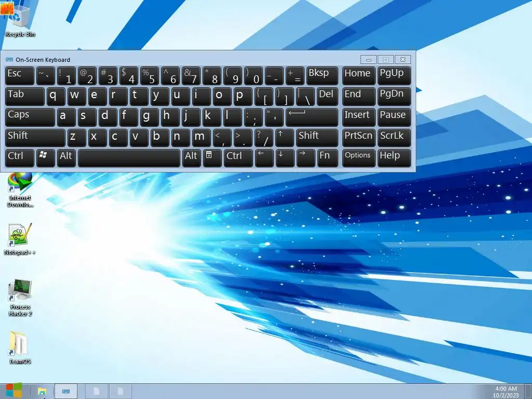Tap the letter q key

56,96
